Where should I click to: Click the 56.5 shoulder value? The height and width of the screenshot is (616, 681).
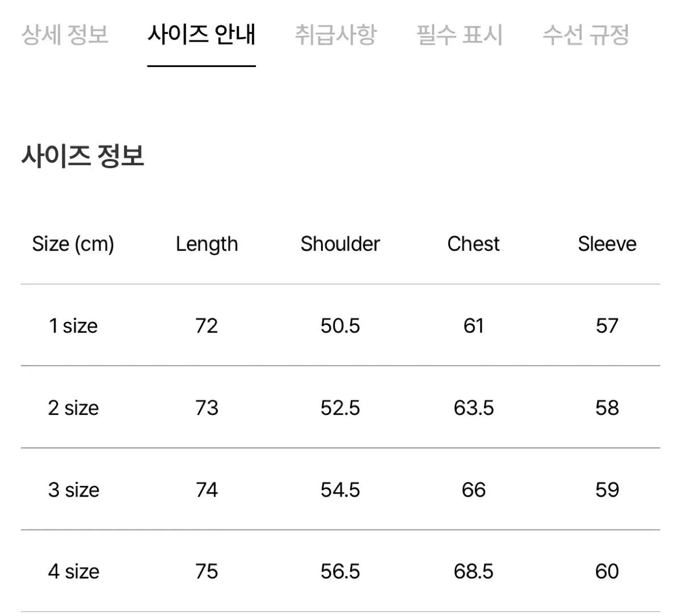pyautogui.click(x=340, y=571)
